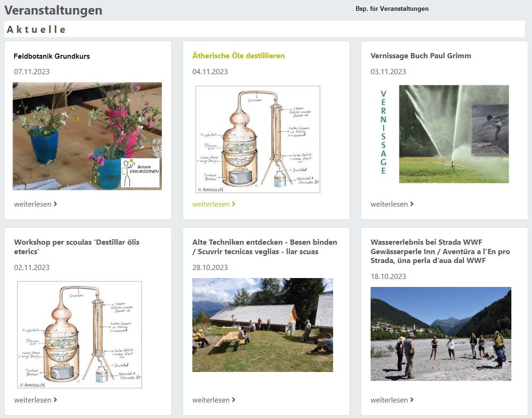Open the Besen binden event title

point(265,247)
